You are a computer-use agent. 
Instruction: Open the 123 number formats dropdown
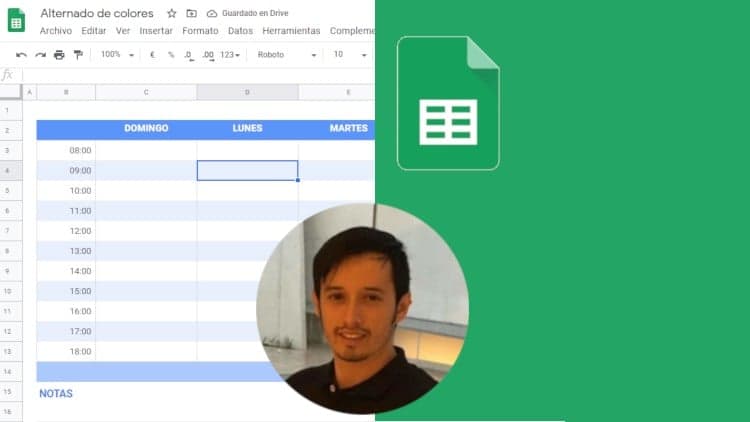pyautogui.click(x=230, y=55)
